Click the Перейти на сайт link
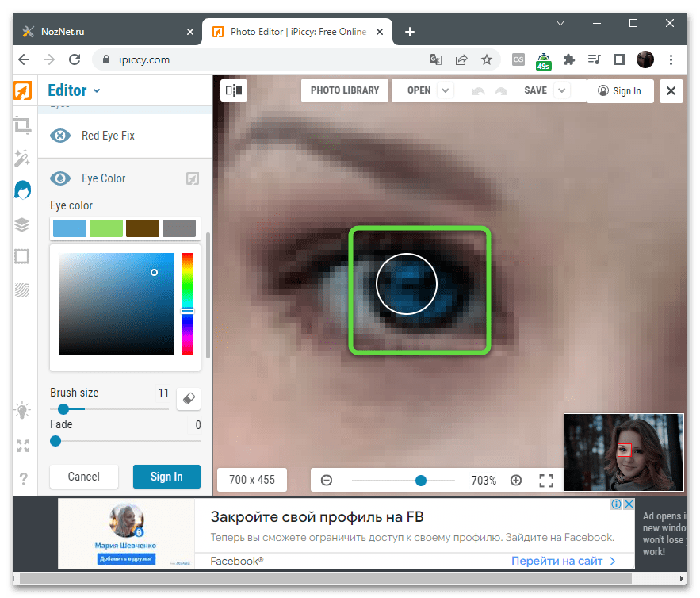The height and width of the screenshot is (598, 700). tap(564, 561)
